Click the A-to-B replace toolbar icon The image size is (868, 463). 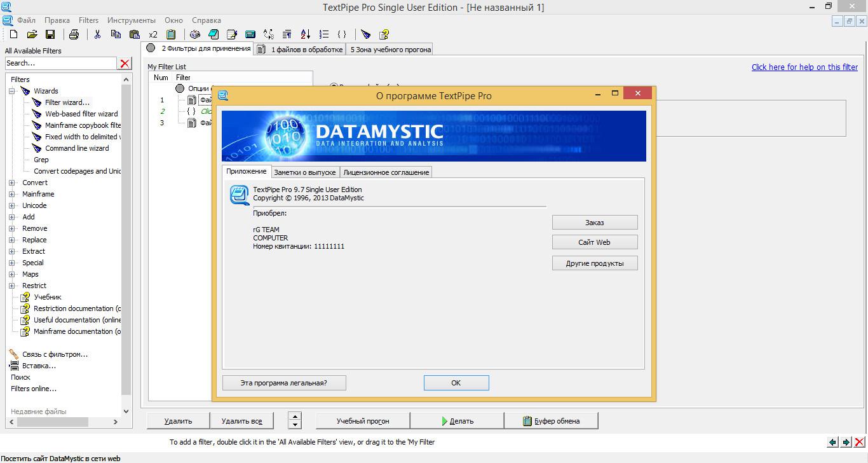(269, 34)
